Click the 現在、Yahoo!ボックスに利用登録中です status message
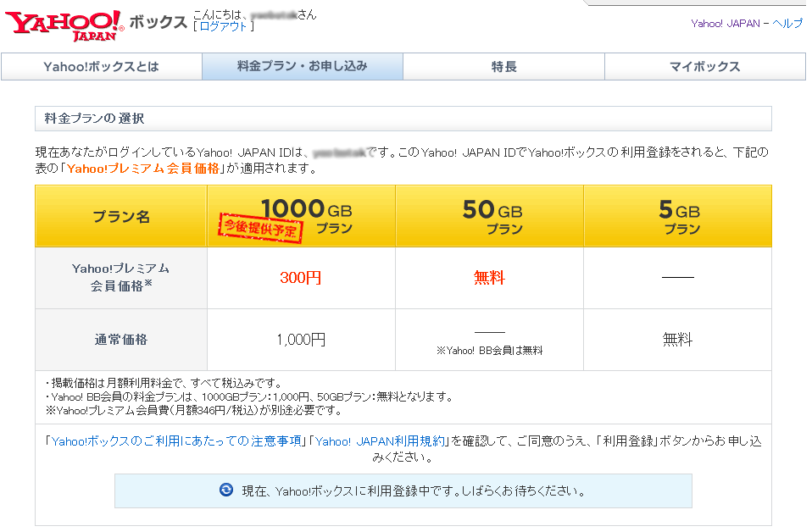Screen dimensions: 812x532 tap(414, 490)
